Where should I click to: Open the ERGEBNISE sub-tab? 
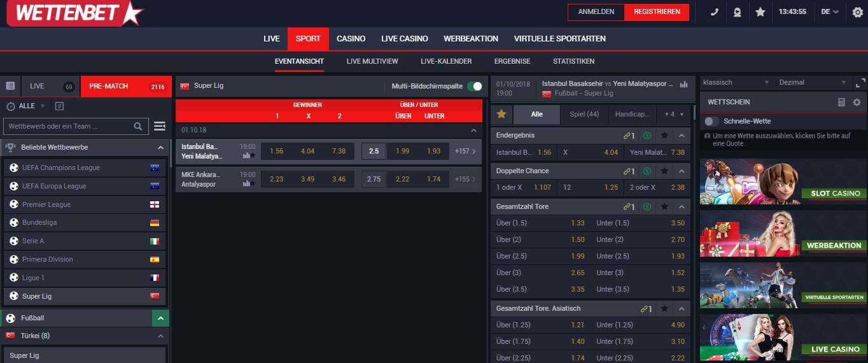pos(512,61)
